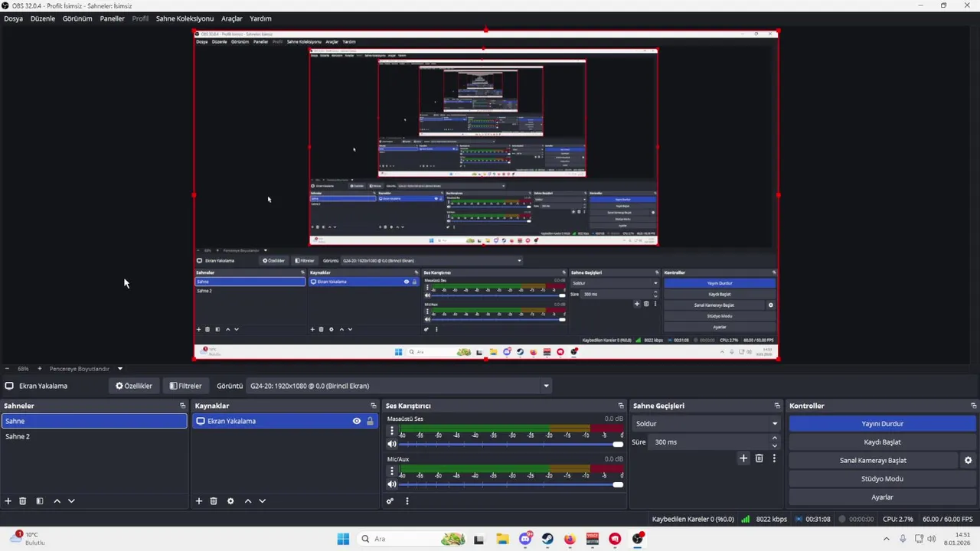The image size is (980, 551).
Task: Click Sanal Kamerayı Başlat button
Action: (873, 461)
